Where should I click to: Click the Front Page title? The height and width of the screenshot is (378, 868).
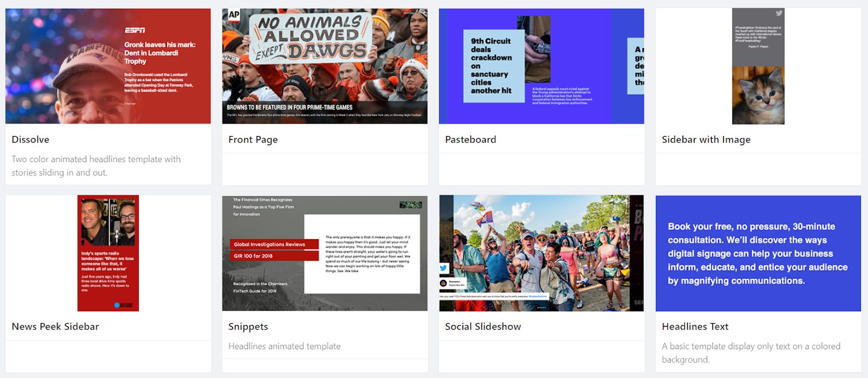[253, 139]
